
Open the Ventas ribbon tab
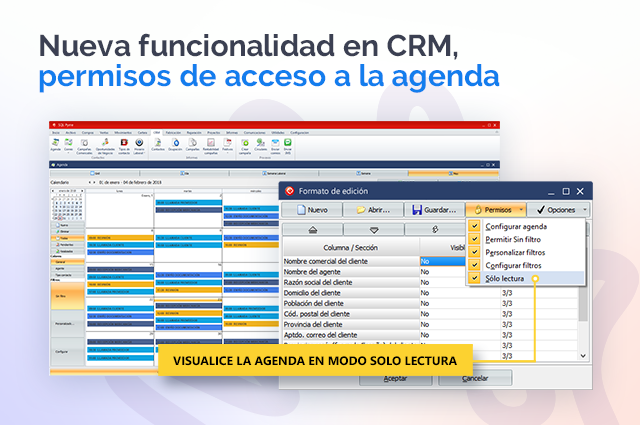(x=103, y=131)
